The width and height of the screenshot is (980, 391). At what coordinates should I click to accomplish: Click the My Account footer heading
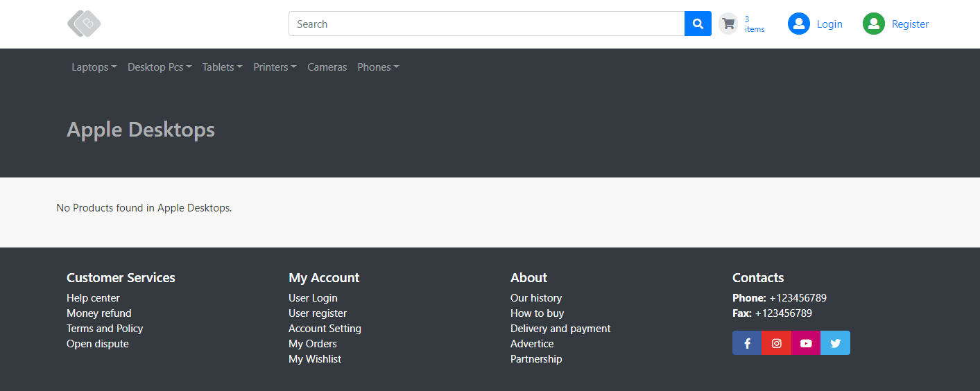tap(324, 278)
